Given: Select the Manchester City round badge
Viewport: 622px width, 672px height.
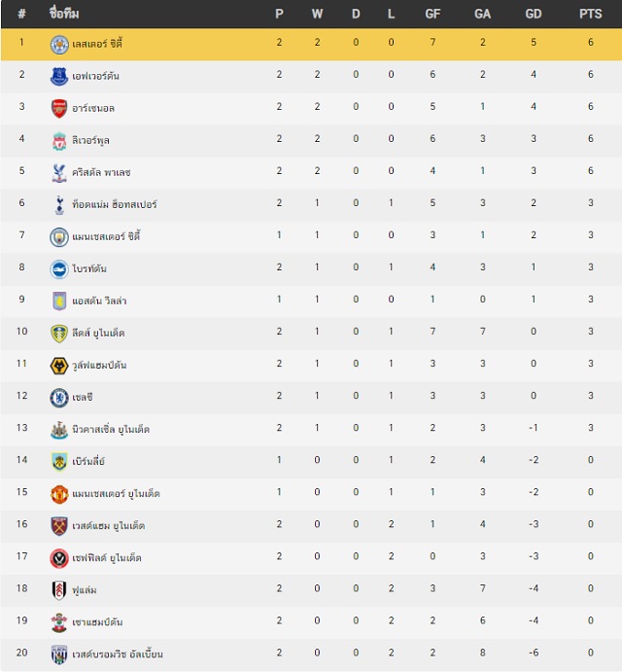Looking at the screenshot, I should click(59, 237).
